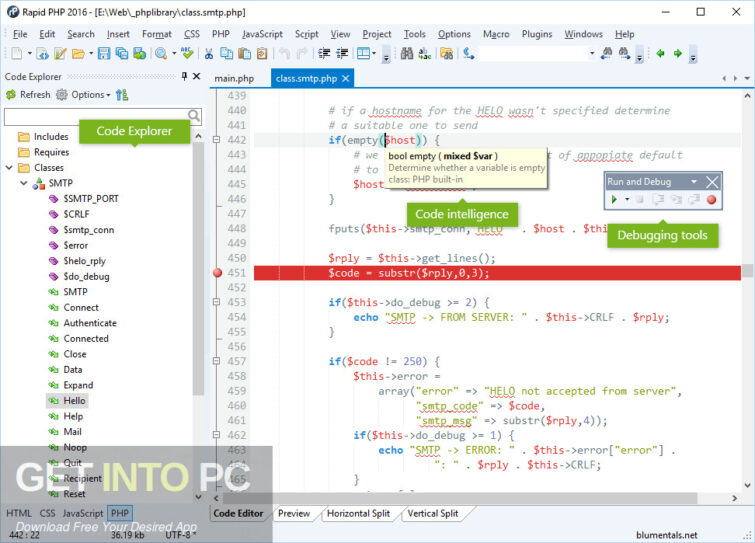Click the Copy icon
Viewport: 755px width, 543px height.
pyautogui.click(x=226, y=53)
